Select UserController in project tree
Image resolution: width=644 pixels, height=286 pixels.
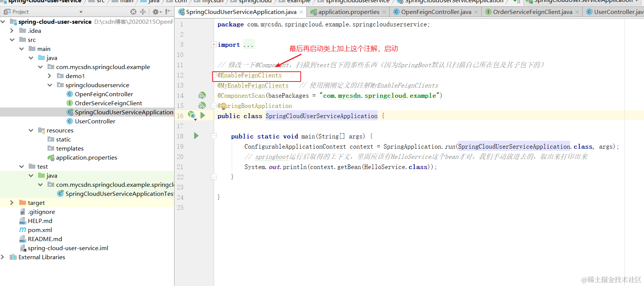[x=95, y=121]
